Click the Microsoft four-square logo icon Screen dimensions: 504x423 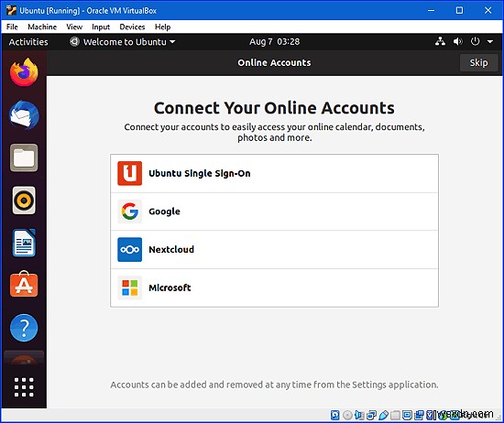129,287
